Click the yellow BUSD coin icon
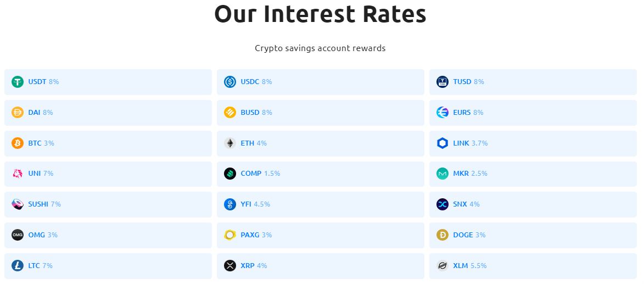The height and width of the screenshot is (284, 644). 230,113
